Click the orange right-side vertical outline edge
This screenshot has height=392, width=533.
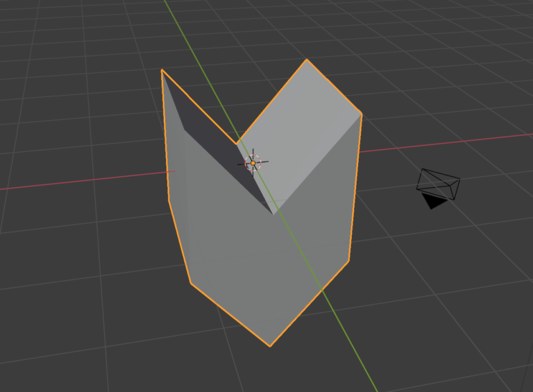point(355,187)
